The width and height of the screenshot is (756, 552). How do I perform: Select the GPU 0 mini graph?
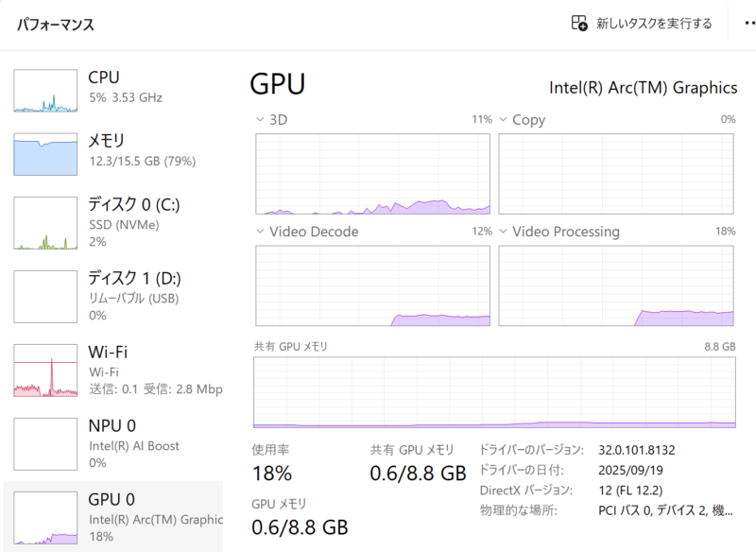tap(44, 517)
